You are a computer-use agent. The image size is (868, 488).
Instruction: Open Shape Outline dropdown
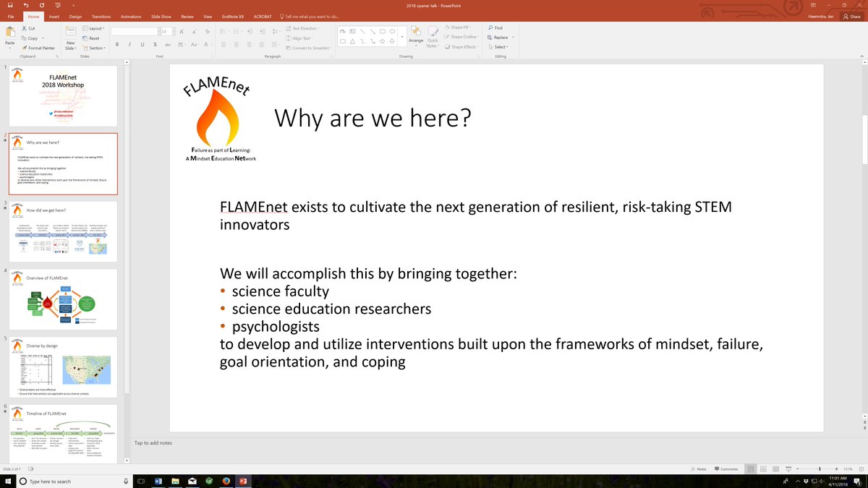point(461,37)
